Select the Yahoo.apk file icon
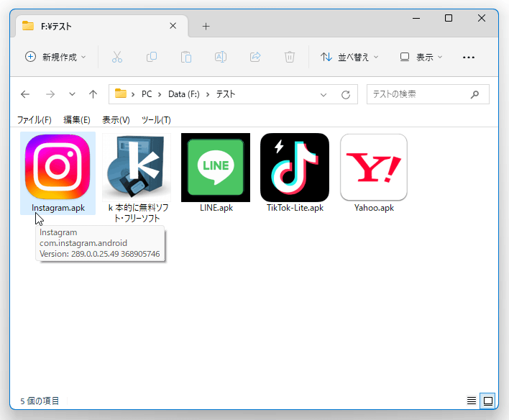Screen dimensions: 509x420 (x=374, y=168)
